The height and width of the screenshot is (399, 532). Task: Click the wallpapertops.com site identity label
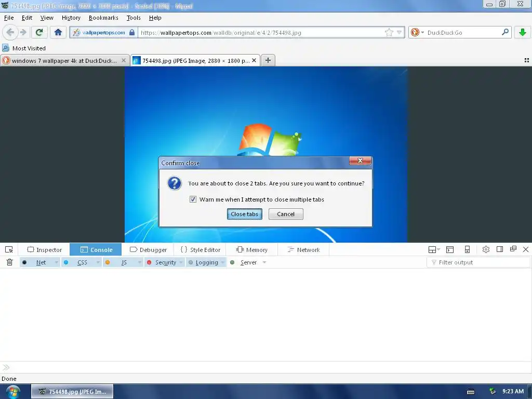103,33
